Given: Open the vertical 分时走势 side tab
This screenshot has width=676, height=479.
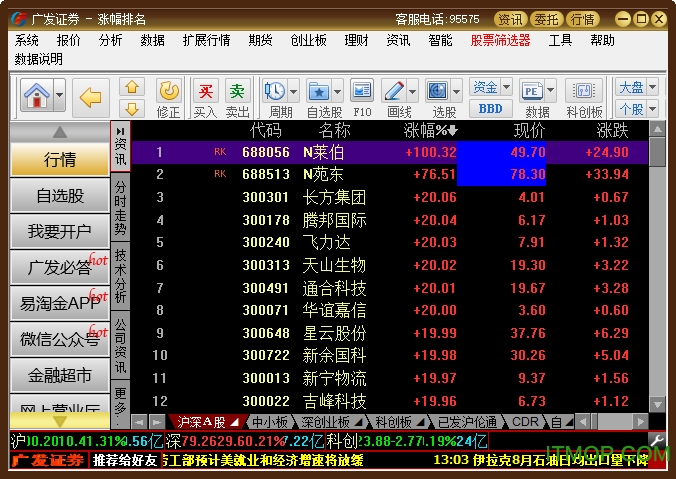Looking at the screenshot, I should [x=120, y=208].
